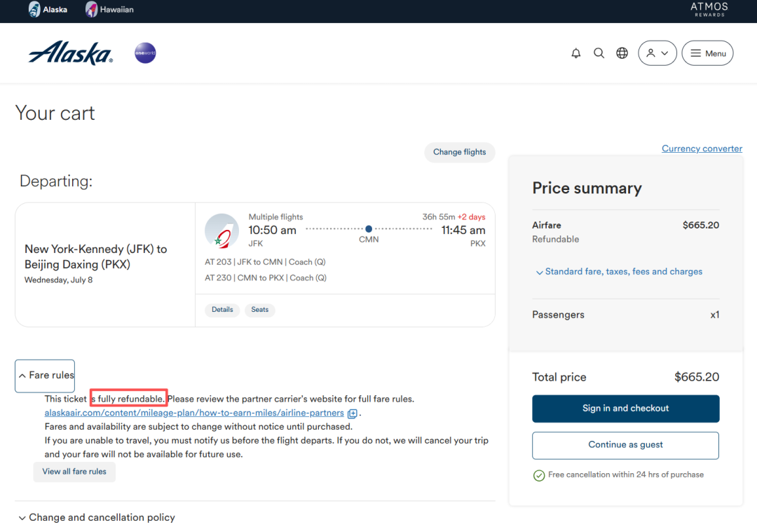The width and height of the screenshot is (757, 532).
Task: Expand Standard fare, taxes, fees and charges
Action: [x=618, y=272]
